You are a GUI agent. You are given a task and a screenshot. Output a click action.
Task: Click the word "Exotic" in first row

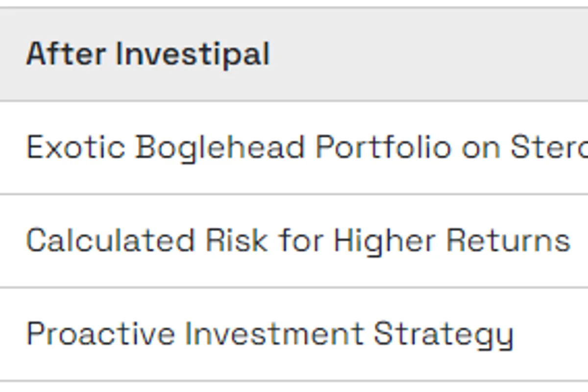click(x=75, y=147)
